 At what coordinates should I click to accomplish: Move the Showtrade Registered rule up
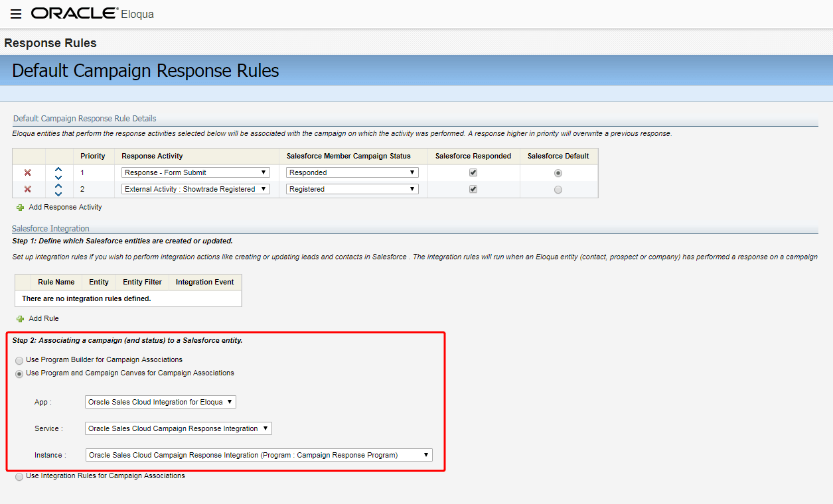(x=58, y=185)
